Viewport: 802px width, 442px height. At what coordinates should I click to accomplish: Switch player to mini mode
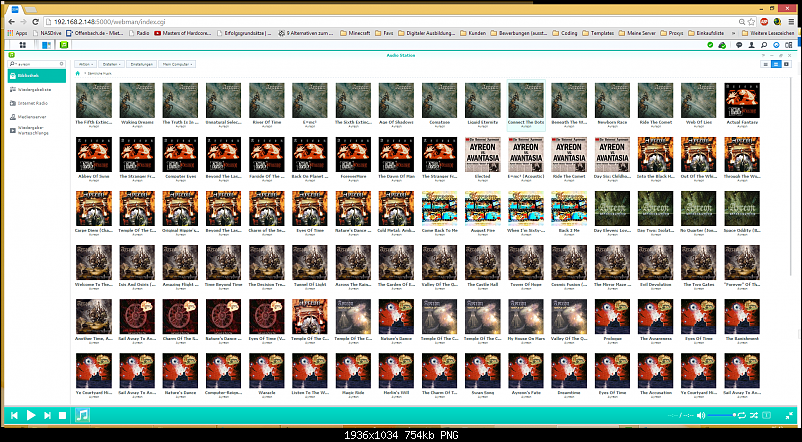(x=789, y=415)
